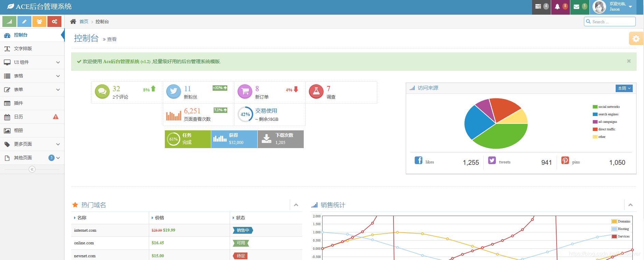Click the home icon in breadcrumb
Screen dimensions: 644x260
point(73,21)
